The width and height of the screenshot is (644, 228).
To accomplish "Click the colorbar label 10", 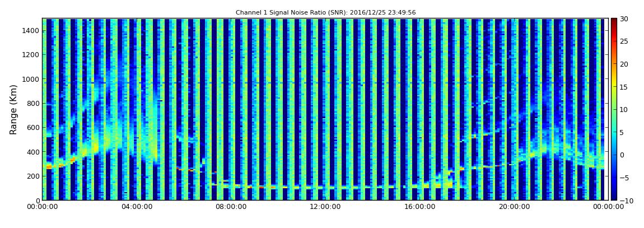I will click(624, 109).
